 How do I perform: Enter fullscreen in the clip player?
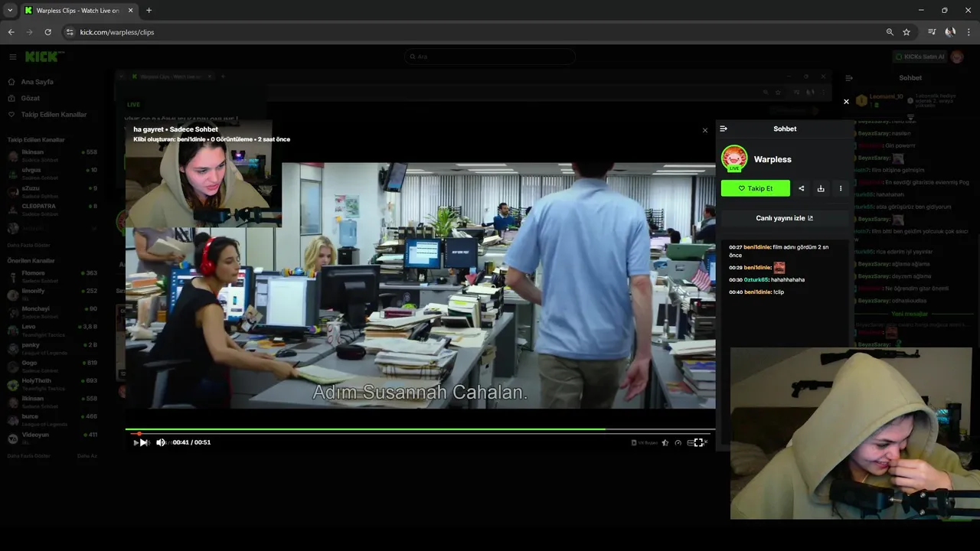698,442
